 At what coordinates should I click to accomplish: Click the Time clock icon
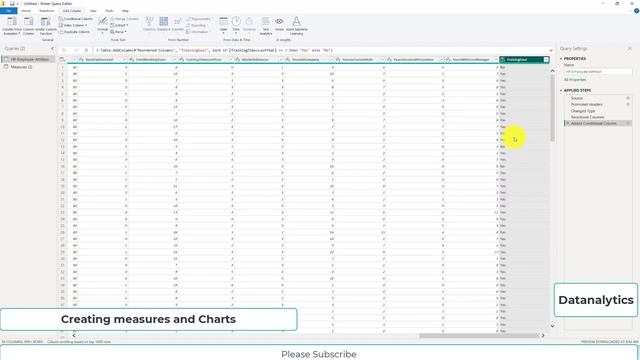[x=236, y=22]
